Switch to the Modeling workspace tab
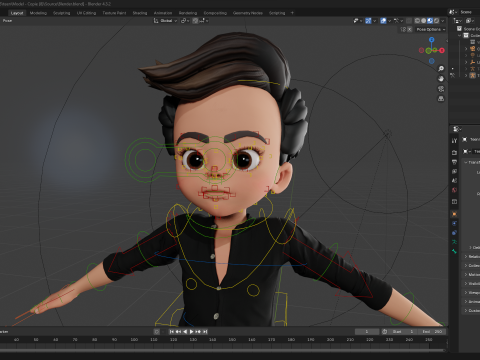 [x=38, y=13]
